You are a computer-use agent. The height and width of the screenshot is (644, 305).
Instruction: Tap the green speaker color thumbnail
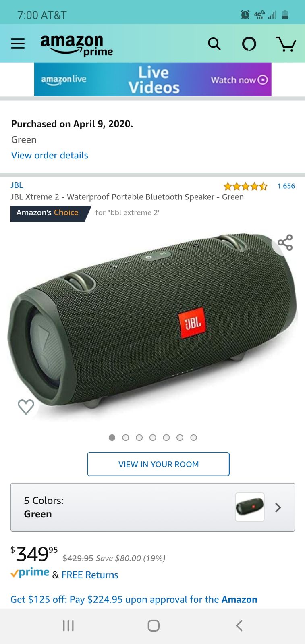250,507
